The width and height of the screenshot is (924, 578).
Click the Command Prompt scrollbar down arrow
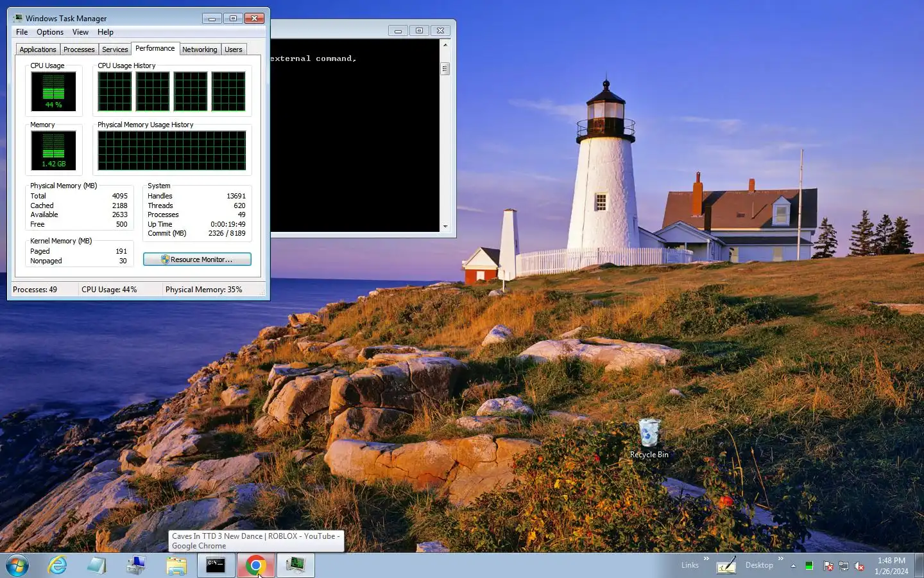(445, 227)
